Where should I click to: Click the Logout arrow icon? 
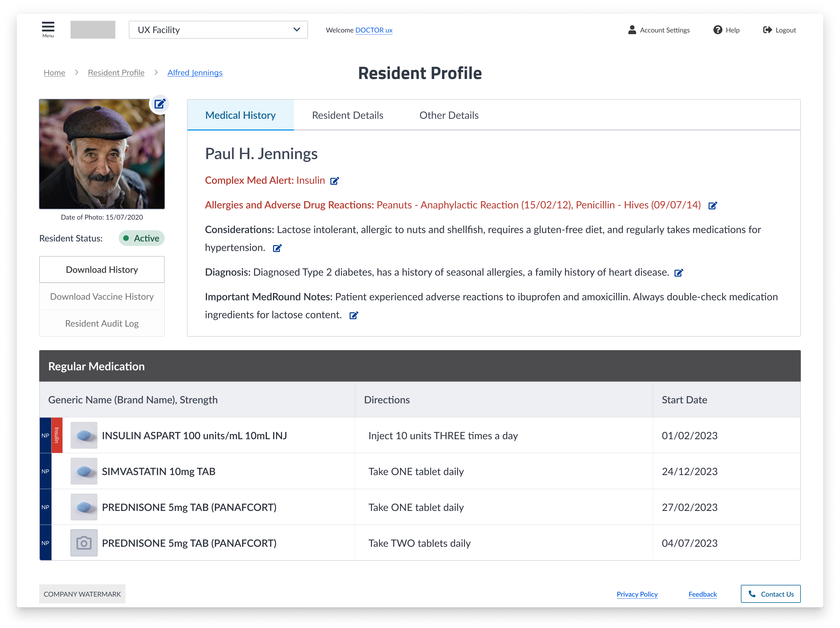[x=767, y=30]
